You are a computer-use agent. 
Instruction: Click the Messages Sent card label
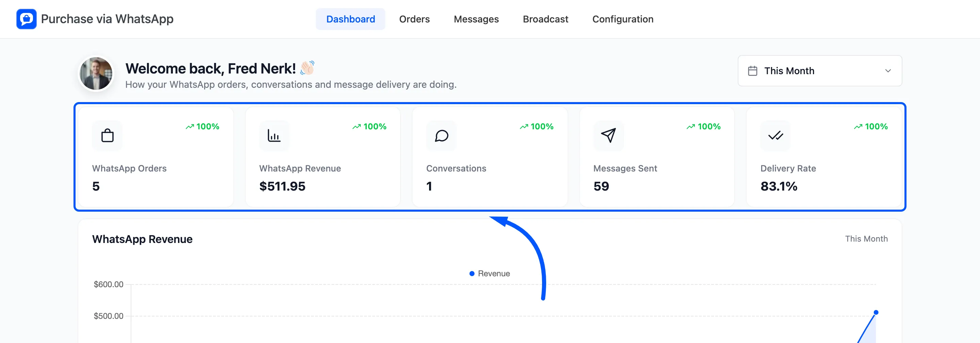(625, 168)
